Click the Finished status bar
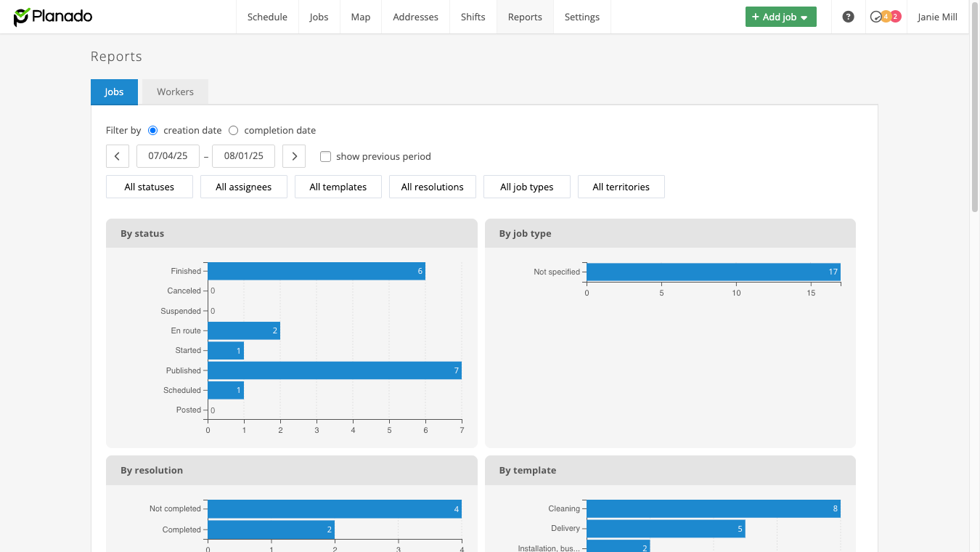 click(x=317, y=271)
